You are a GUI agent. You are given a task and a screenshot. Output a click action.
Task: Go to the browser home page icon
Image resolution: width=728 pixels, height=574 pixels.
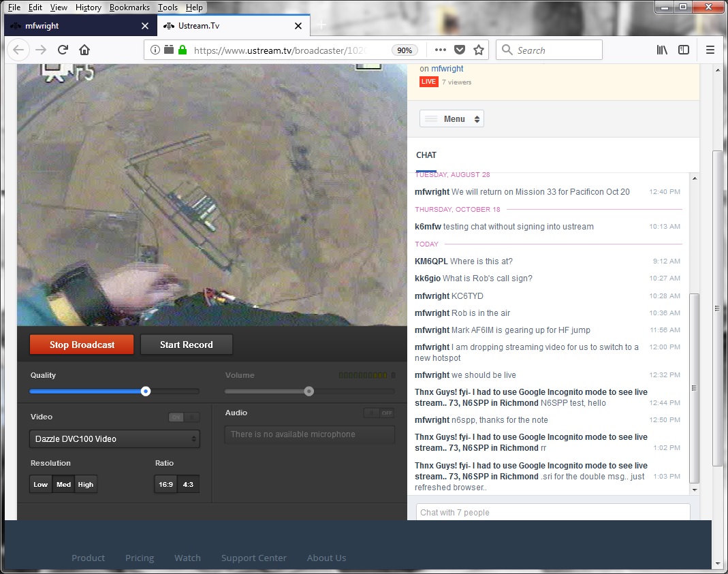tap(84, 50)
